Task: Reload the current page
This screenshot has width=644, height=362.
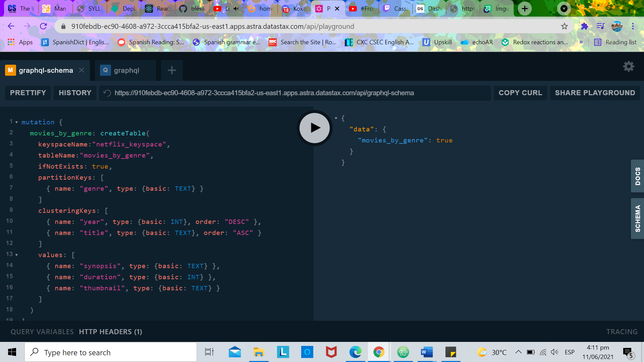Action: coord(44,26)
